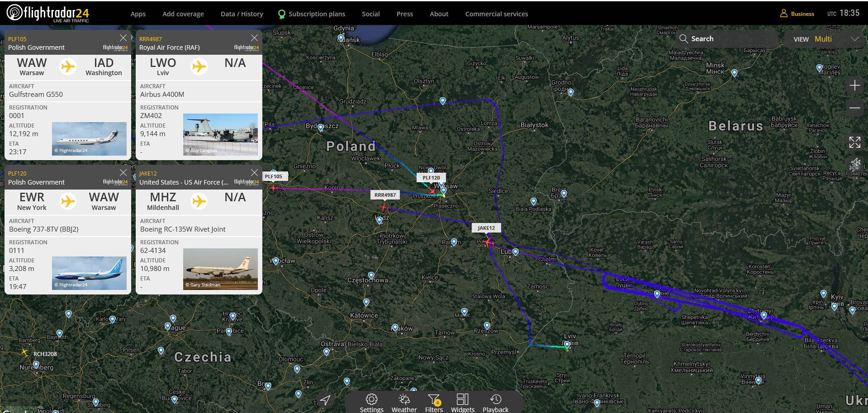Click the Rzeszow airport pin

click(487, 326)
